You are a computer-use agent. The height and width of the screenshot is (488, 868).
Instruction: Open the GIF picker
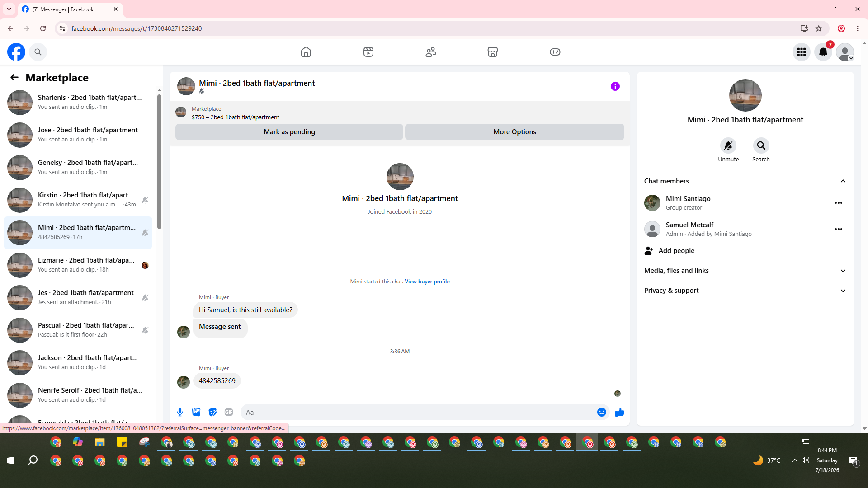point(229,412)
